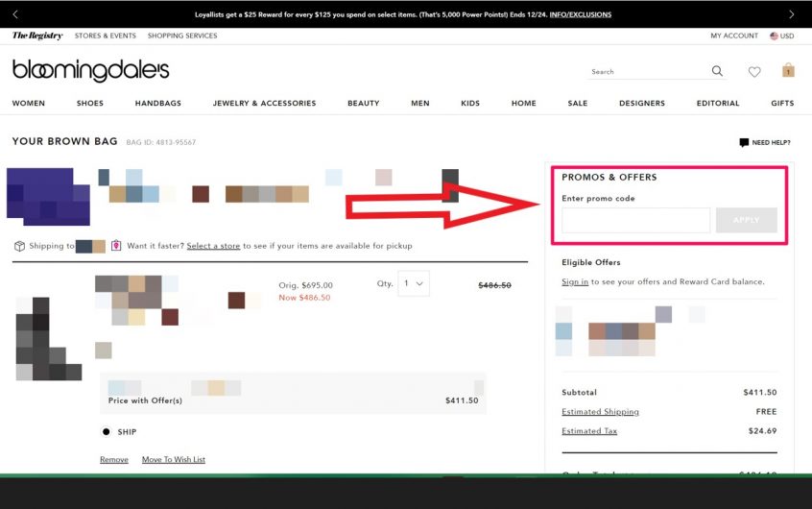Open the WOMEN menu
The height and width of the screenshot is (509, 812).
[29, 103]
